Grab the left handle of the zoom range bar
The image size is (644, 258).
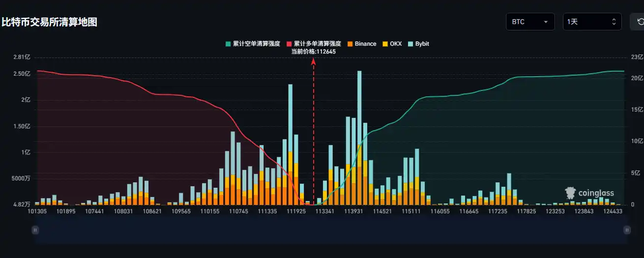pos(35,229)
